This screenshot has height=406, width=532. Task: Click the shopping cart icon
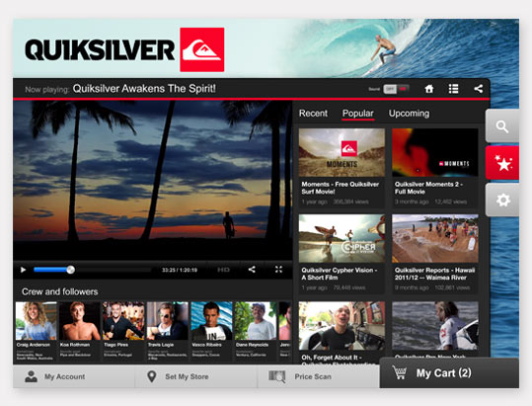click(x=400, y=372)
